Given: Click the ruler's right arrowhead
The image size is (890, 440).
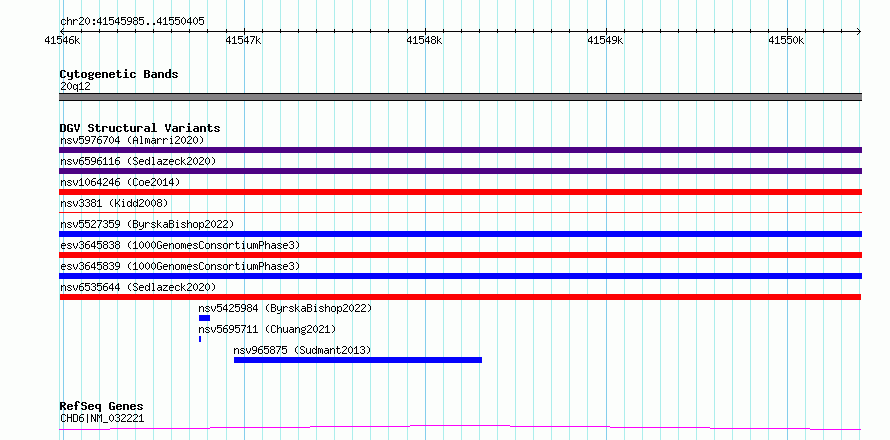Looking at the screenshot, I should (859, 31).
